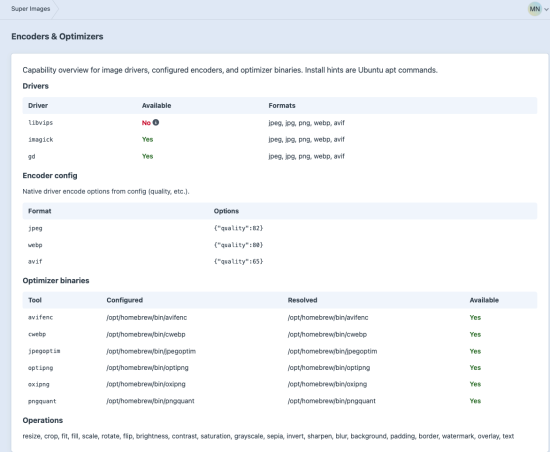Click the Driver column header
The image size is (550, 452).
pyautogui.click(x=38, y=106)
